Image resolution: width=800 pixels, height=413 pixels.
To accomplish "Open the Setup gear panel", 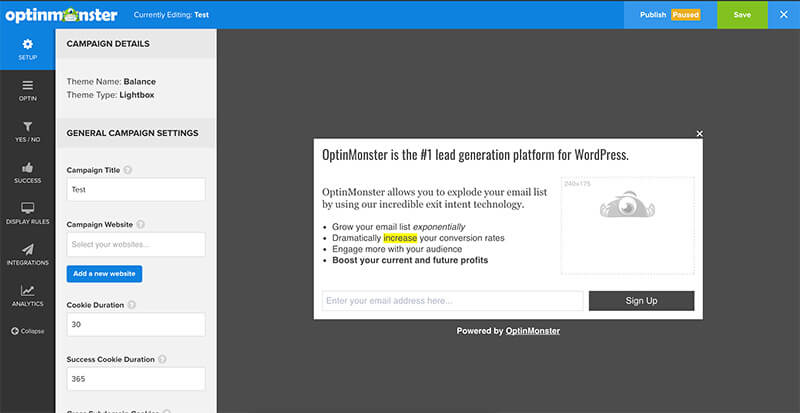I will pyautogui.click(x=28, y=50).
